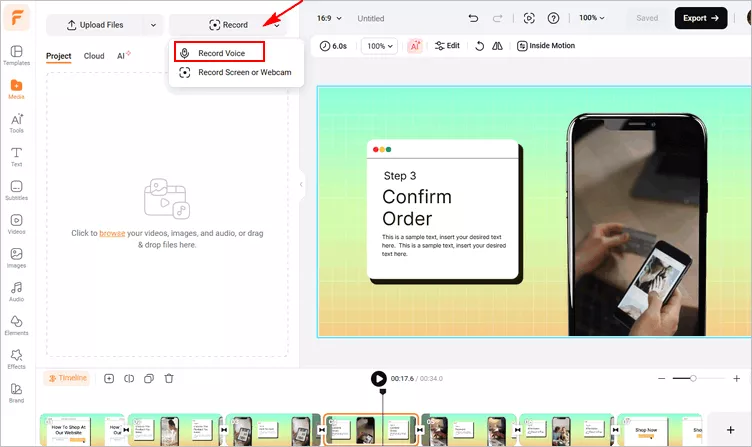Image resolution: width=752 pixels, height=447 pixels.
Task: Zoom out the timeline with minus
Action: point(661,378)
